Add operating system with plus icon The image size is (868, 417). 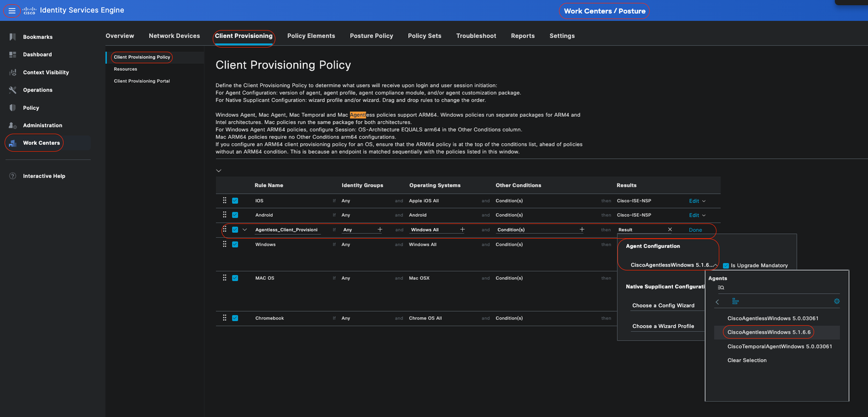tap(463, 229)
